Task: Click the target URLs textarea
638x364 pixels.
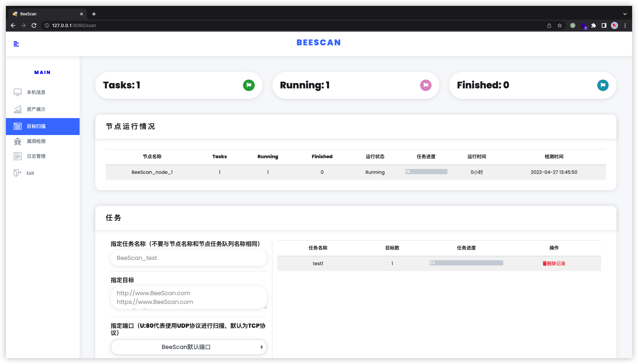Action: pyautogui.click(x=189, y=297)
